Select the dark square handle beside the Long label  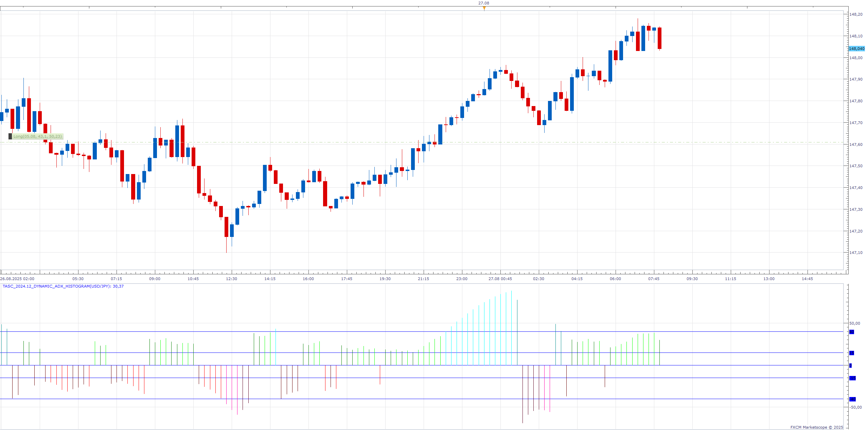pos(10,136)
